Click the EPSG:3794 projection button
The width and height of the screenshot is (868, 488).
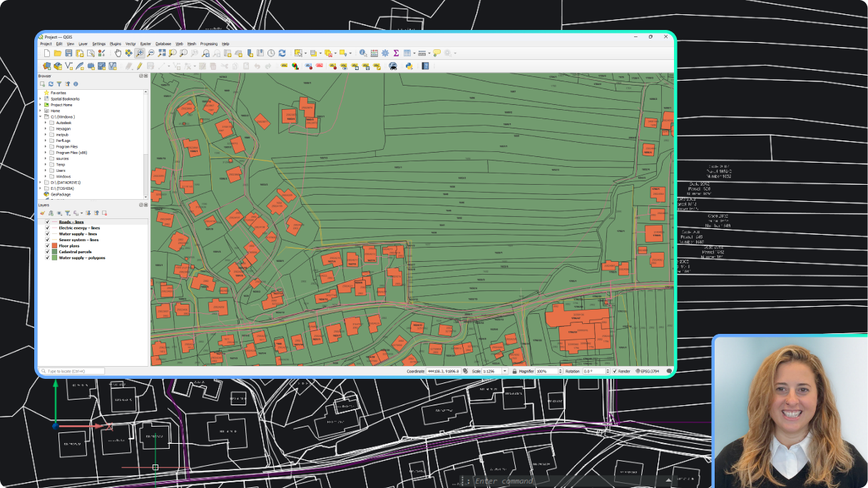648,372
